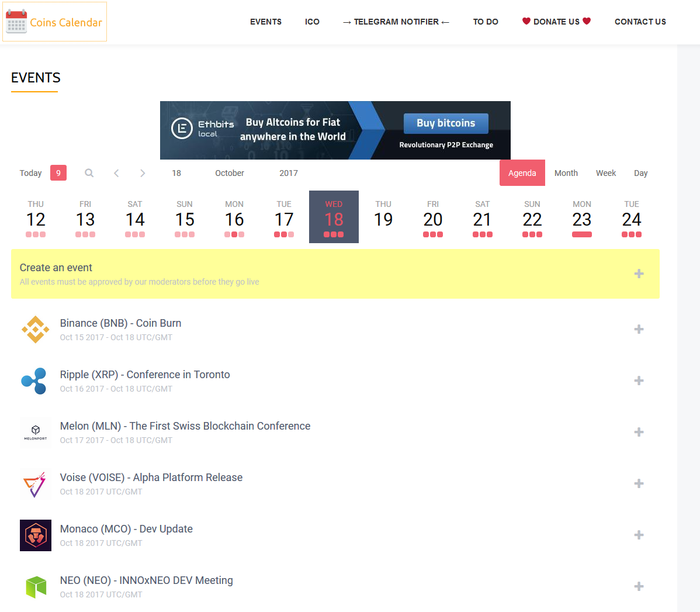
Task: Open the ICO menu item
Action: click(312, 22)
